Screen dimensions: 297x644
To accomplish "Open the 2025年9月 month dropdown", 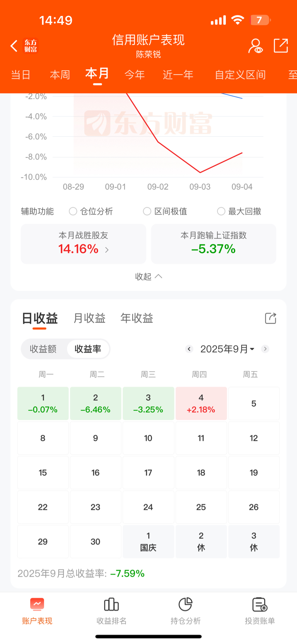I will point(227,349).
